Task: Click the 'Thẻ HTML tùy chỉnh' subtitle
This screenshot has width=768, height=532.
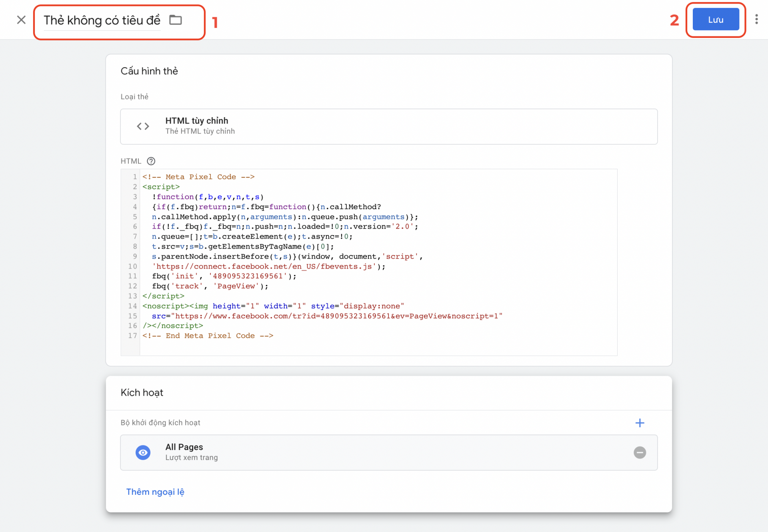Action: (200, 131)
